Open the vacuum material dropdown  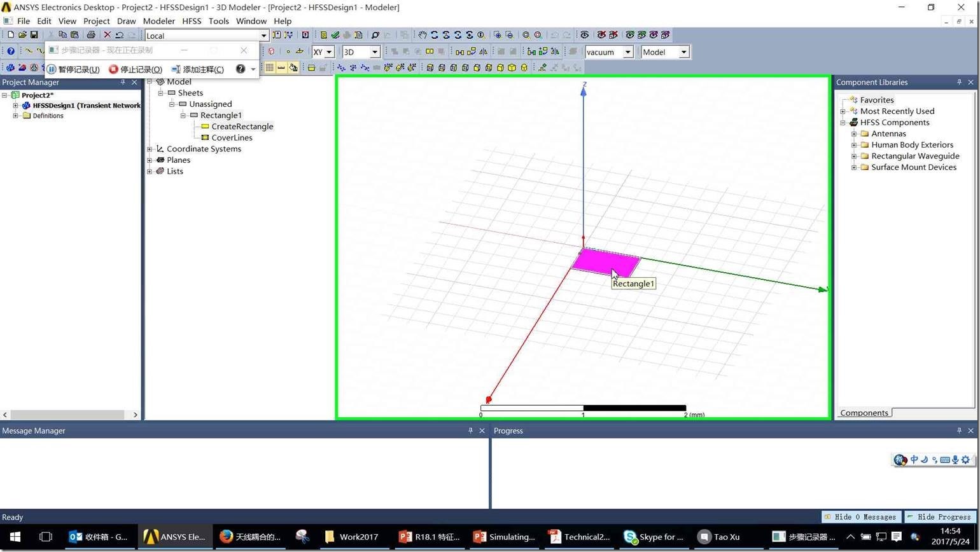(x=627, y=52)
